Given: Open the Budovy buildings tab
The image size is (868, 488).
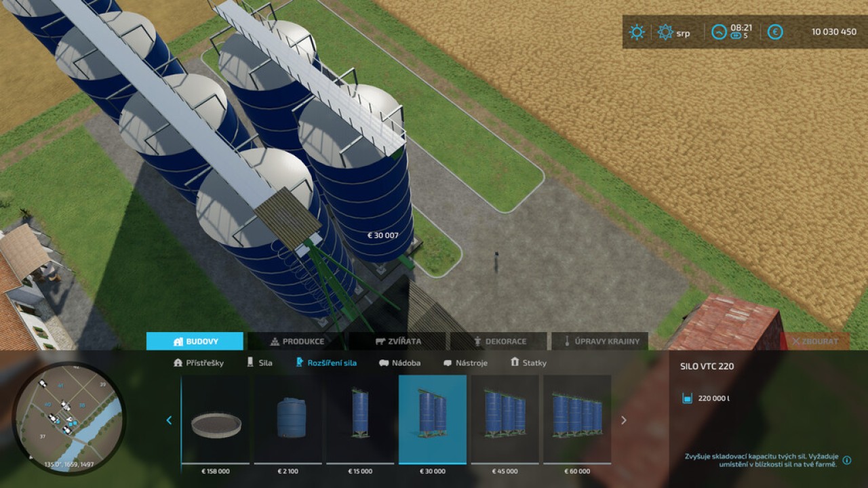Looking at the screenshot, I should coord(195,341).
